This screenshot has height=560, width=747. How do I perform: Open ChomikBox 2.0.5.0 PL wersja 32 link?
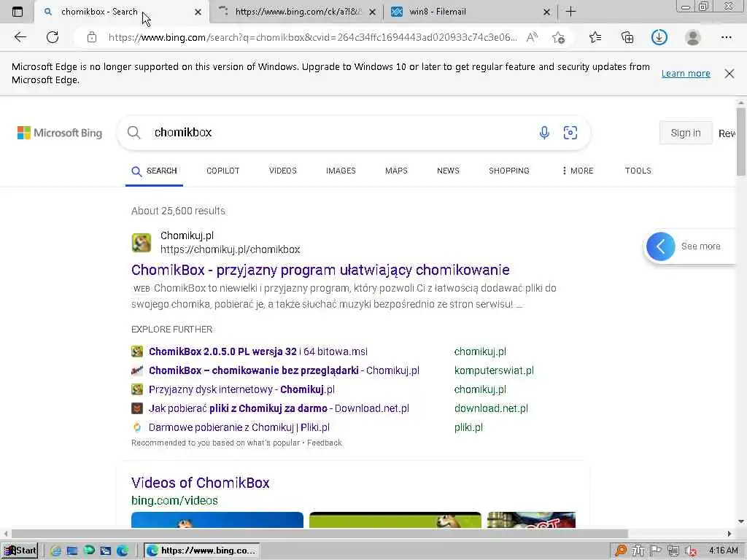[258, 351]
